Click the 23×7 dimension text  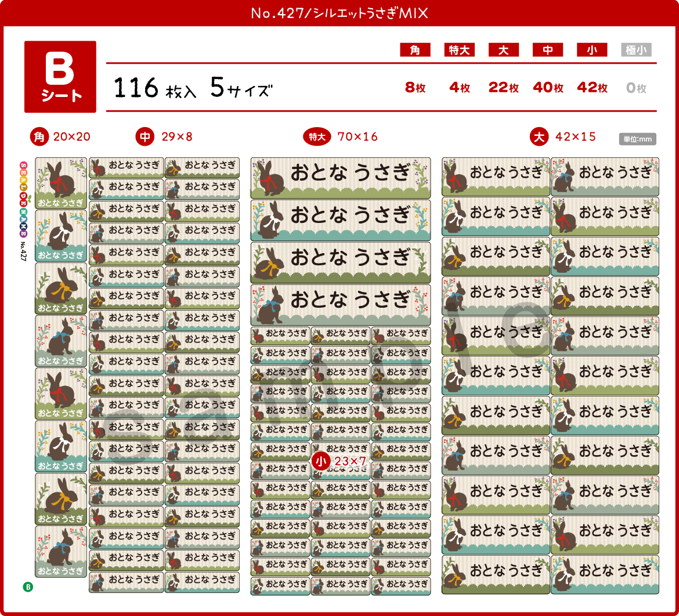coord(350,461)
